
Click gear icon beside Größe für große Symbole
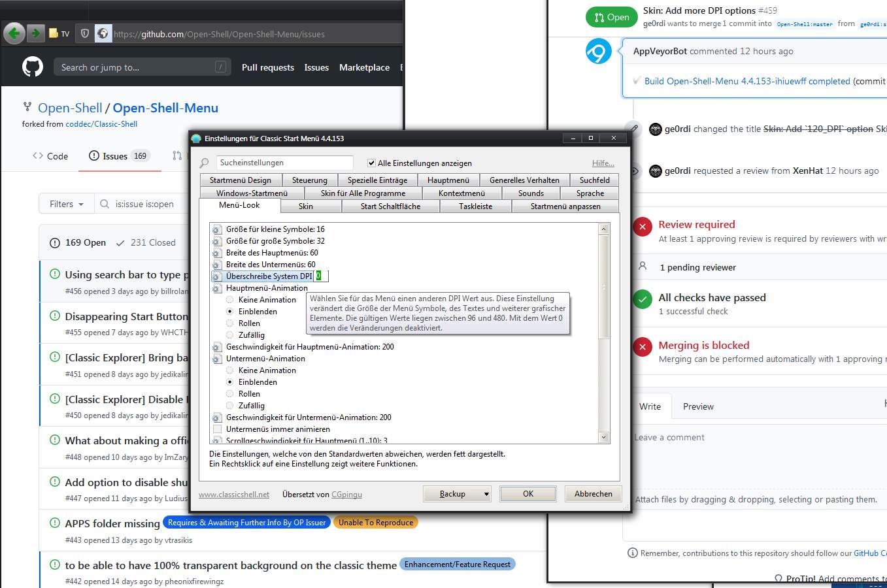point(217,241)
